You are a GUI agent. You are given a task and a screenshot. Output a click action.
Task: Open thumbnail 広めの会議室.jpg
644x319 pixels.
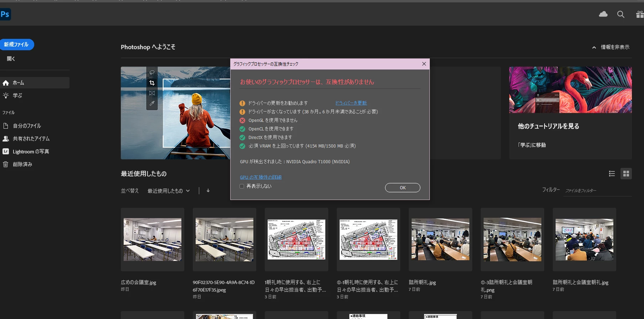(153, 240)
